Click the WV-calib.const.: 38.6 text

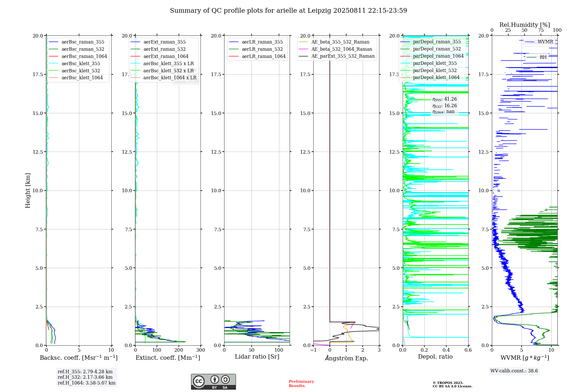point(514,371)
